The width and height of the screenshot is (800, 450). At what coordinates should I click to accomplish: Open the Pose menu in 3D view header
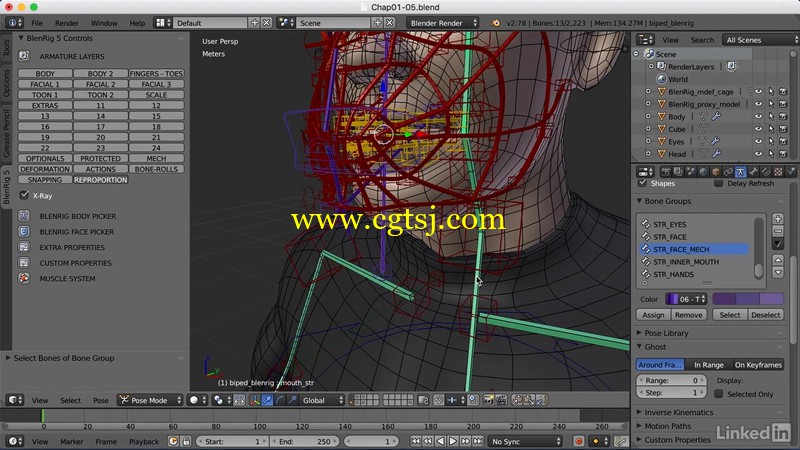tap(101, 400)
